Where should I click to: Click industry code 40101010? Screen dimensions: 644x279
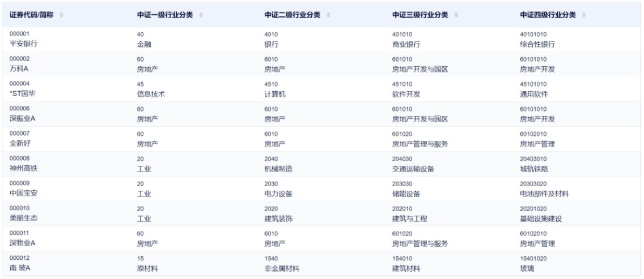click(533, 35)
